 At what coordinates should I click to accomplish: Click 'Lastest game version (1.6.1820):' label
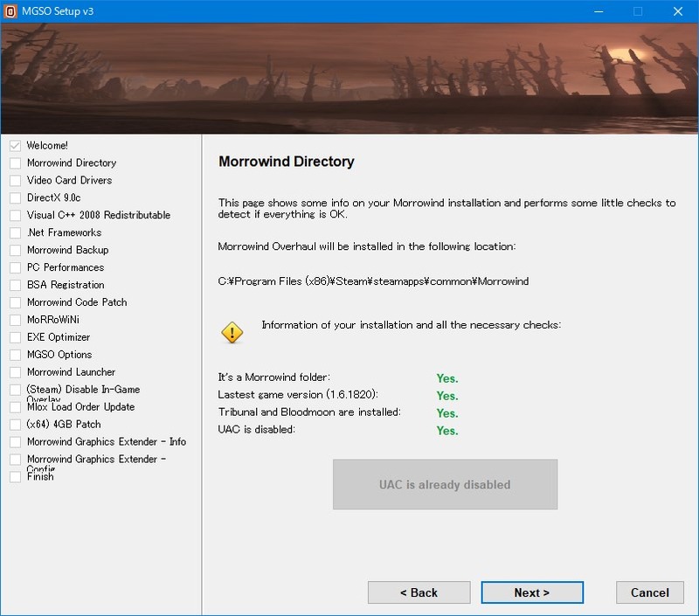(298, 395)
